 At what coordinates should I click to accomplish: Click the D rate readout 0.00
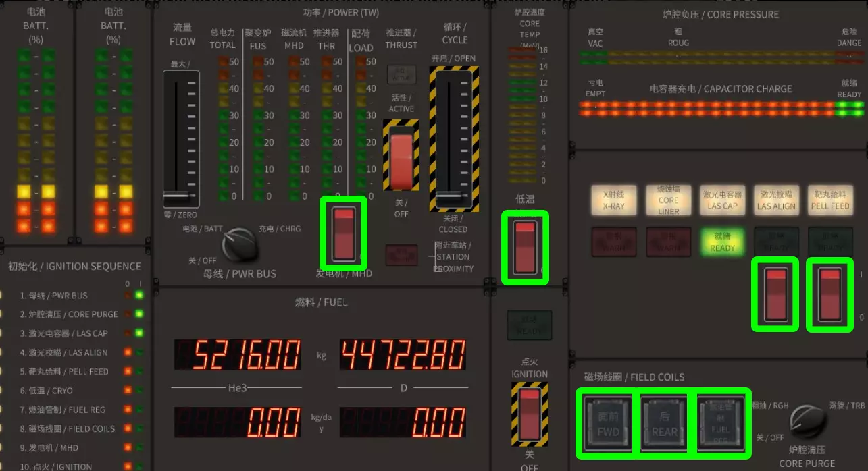403,422
